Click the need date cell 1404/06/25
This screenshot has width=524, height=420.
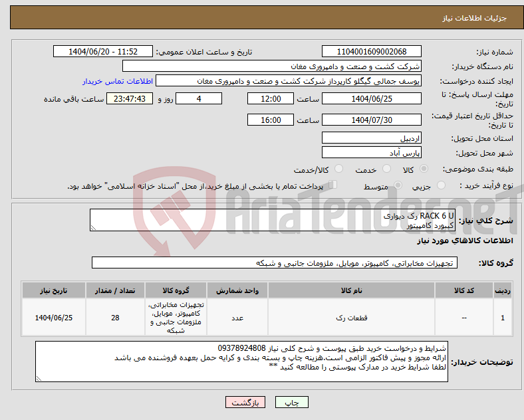point(54,318)
